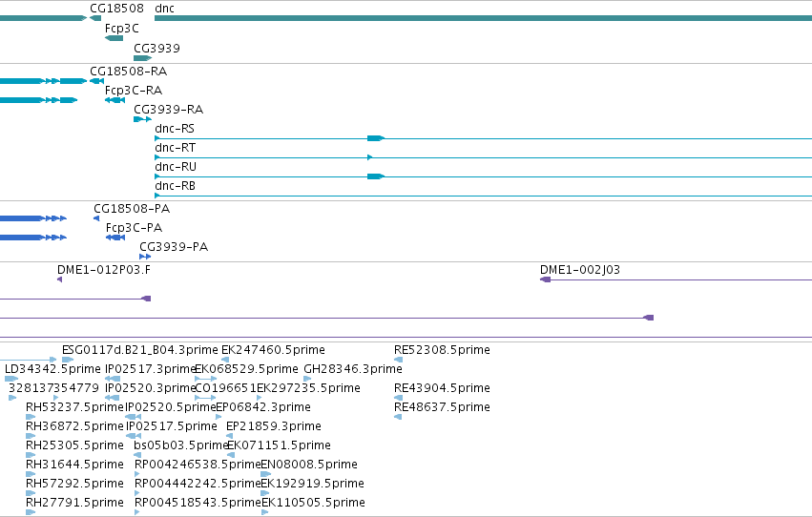Click the EK068529.5prime EST

pyautogui.click(x=205, y=379)
